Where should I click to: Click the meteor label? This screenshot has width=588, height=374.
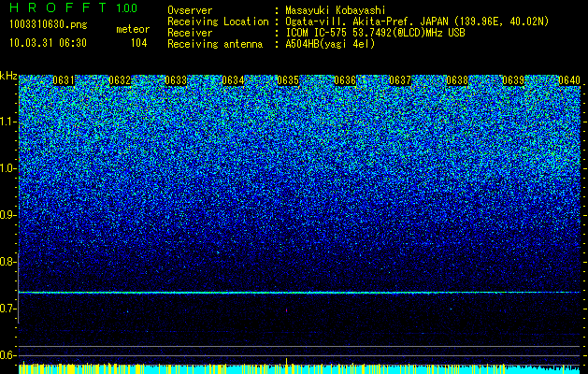133,29
